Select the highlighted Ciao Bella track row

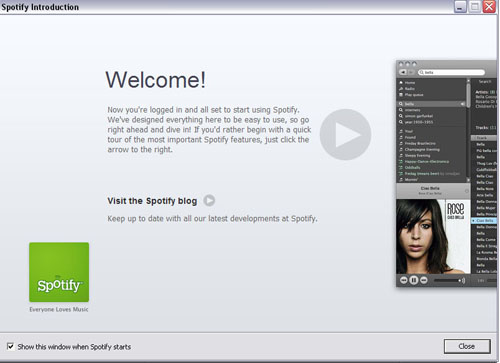point(484,221)
